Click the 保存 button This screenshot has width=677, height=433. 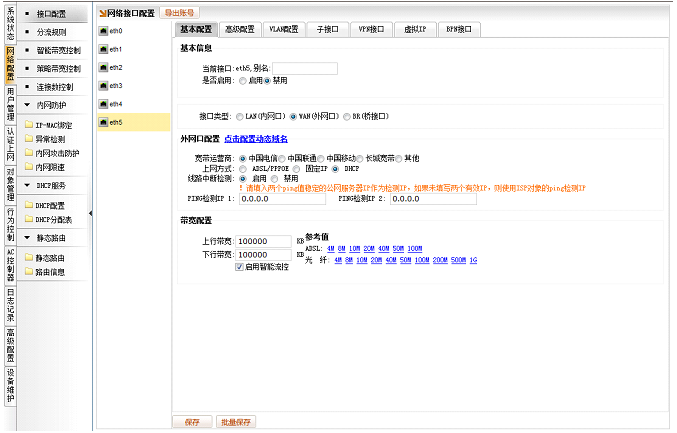pyautogui.click(x=191, y=421)
